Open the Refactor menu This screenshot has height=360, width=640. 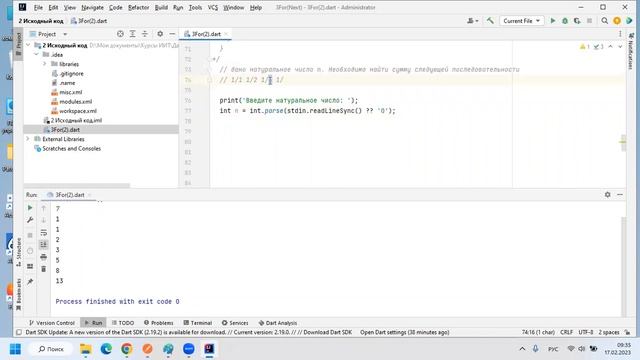(138, 7)
